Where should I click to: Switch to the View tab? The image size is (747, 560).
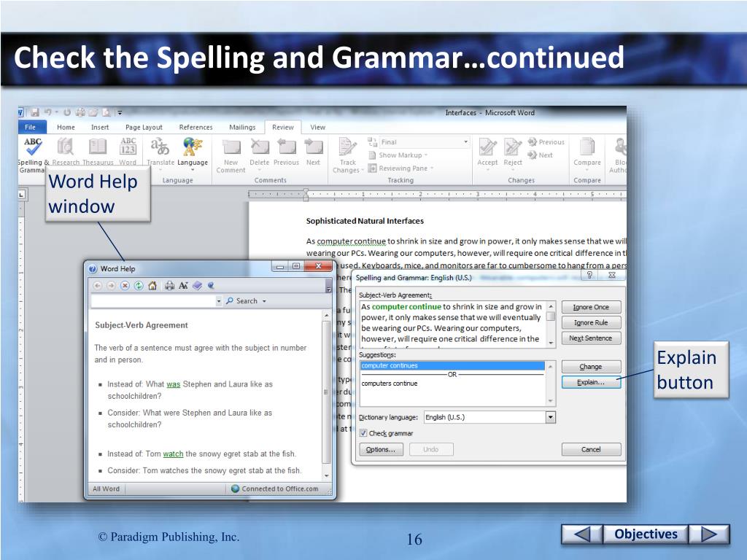coord(318,127)
